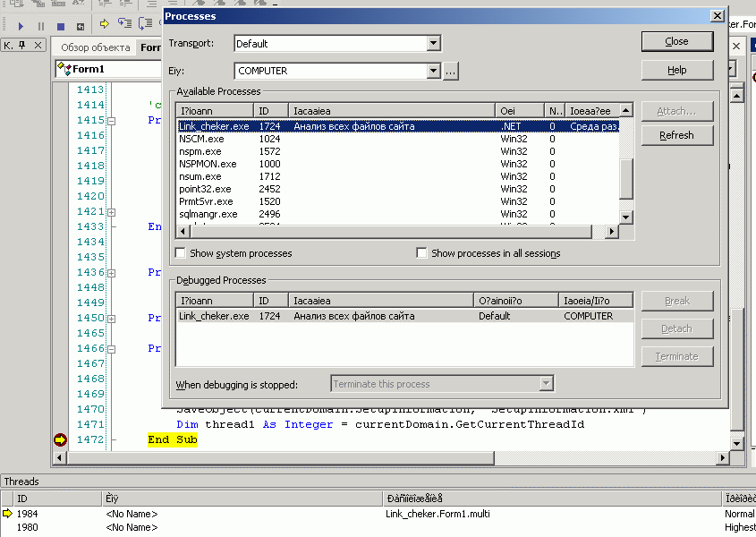Click the Stop Debugging square icon
756x537 pixels.
[61, 26]
